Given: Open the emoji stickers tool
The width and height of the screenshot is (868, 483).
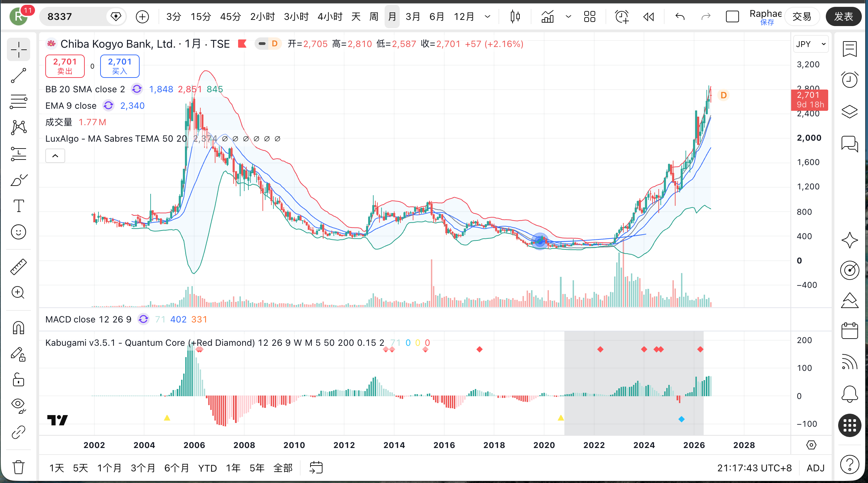Looking at the screenshot, I should [19, 232].
